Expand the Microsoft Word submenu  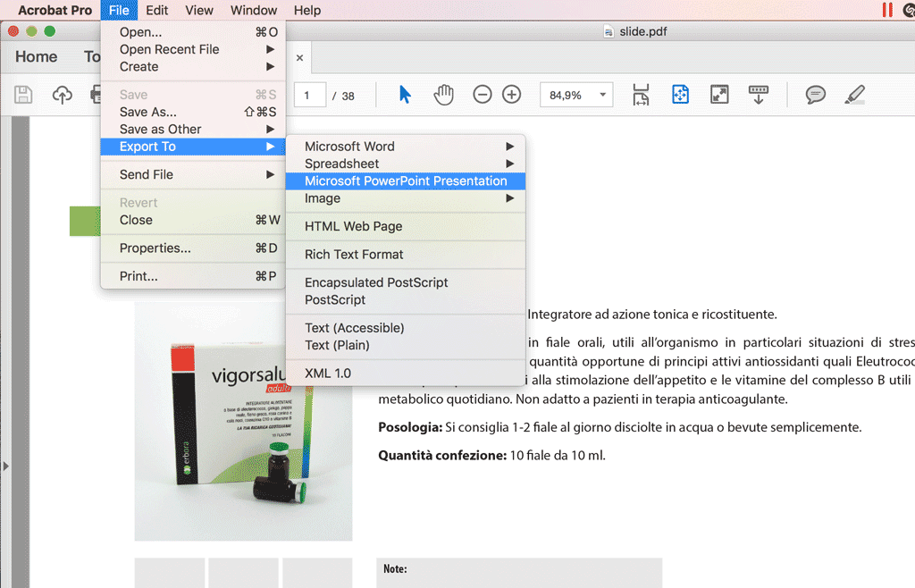pyautogui.click(x=406, y=147)
